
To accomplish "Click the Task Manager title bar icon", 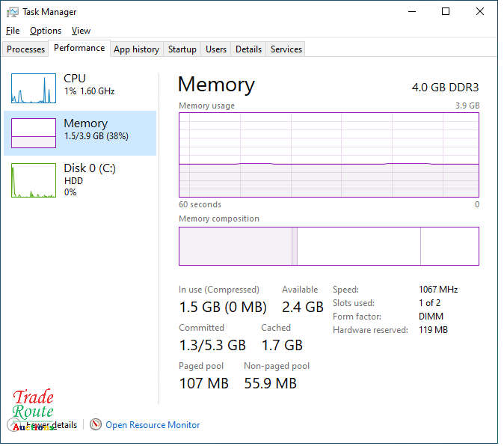I will (13, 12).
